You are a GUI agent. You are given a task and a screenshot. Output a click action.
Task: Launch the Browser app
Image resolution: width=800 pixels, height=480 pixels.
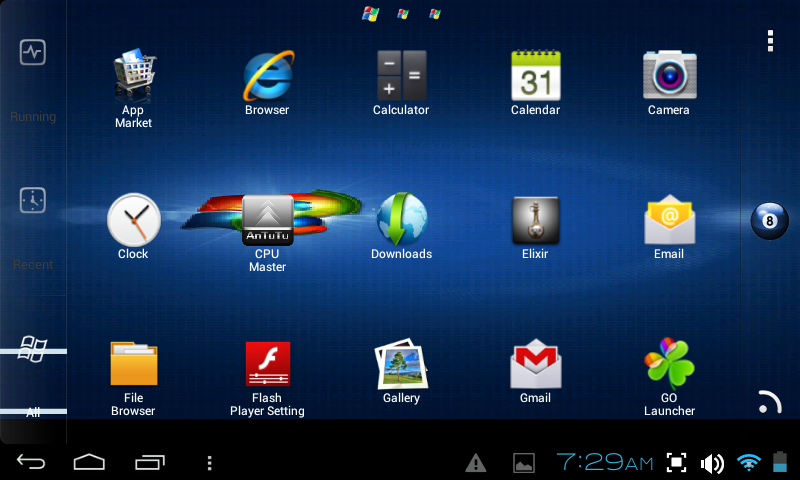268,76
